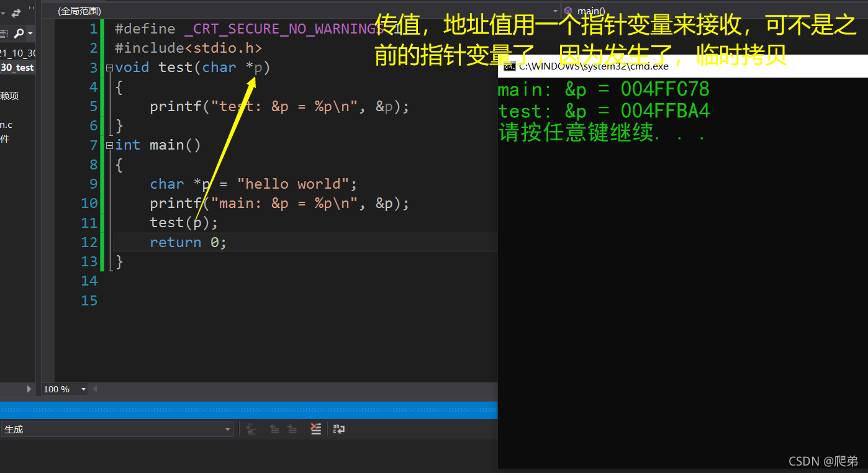This screenshot has height=473, width=868.
Task: Click line number 15 in the gutter
Action: pos(89,300)
